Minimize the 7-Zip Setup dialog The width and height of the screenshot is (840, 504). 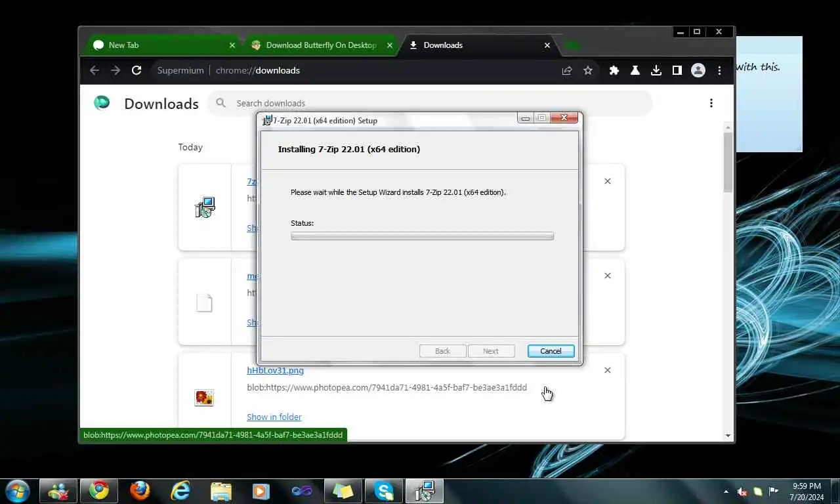(525, 118)
